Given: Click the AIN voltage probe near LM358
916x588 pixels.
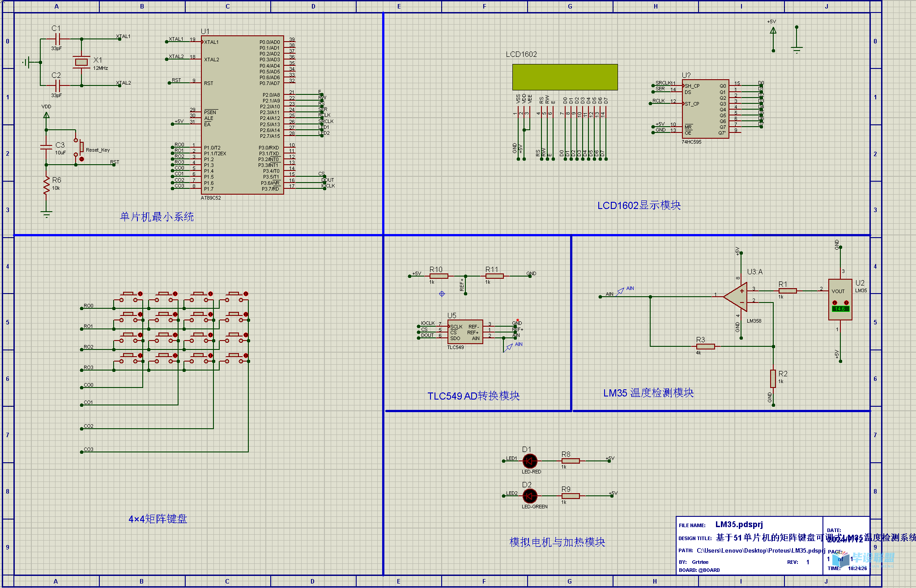Looking at the screenshot, I should tap(620, 291).
